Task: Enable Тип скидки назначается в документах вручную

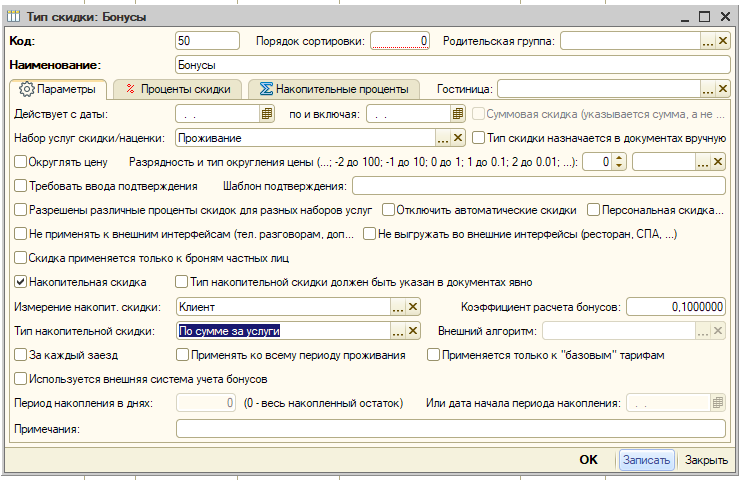Action: click(479, 138)
